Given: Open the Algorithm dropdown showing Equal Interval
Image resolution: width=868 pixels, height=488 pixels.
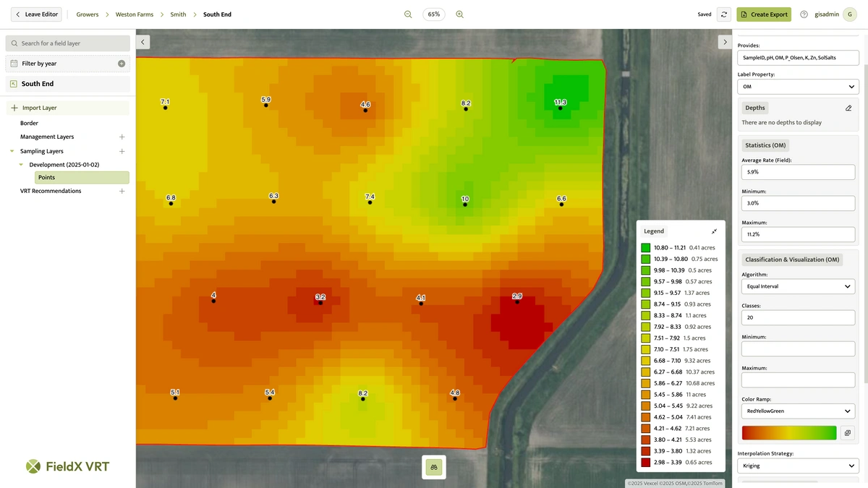Looking at the screenshot, I should 798,286.
